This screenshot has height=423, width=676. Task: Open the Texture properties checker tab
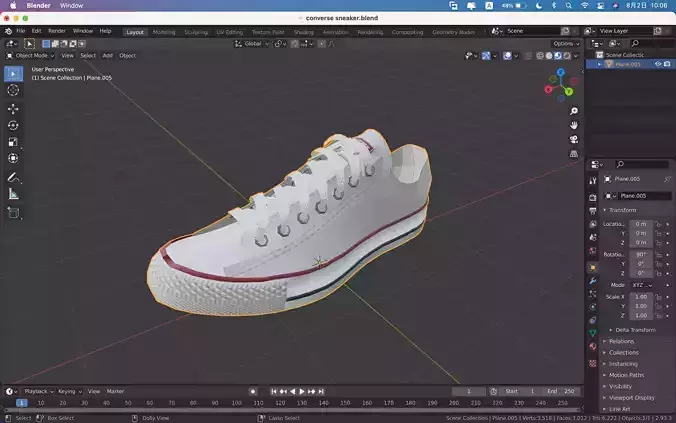click(593, 363)
